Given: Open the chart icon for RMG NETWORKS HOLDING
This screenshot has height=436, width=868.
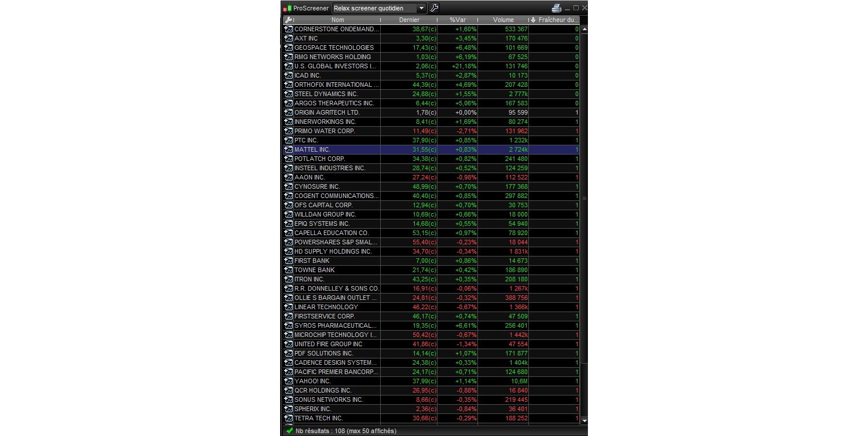Looking at the screenshot, I should coord(289,57).
